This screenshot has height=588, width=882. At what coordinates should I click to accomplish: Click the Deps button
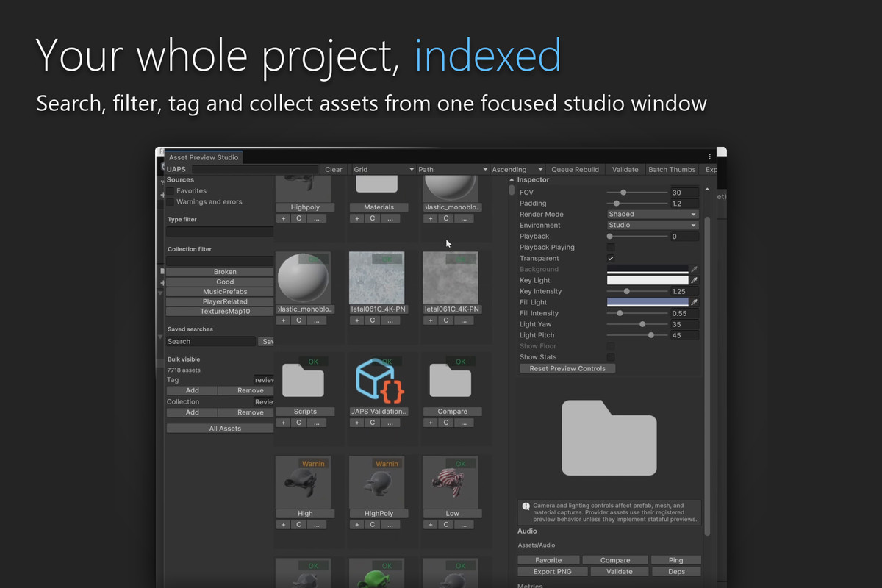(676, 572)
